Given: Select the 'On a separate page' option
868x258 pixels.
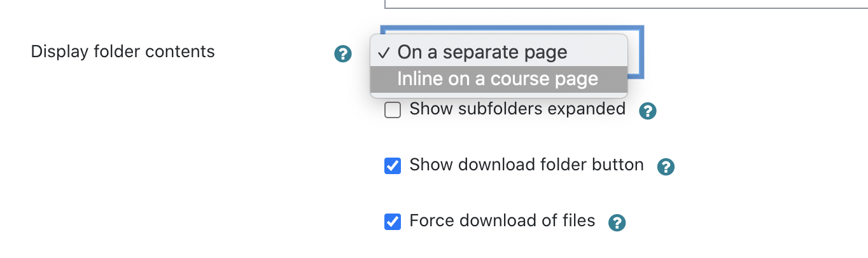Looking at the screenshot, I should [482, 52].
